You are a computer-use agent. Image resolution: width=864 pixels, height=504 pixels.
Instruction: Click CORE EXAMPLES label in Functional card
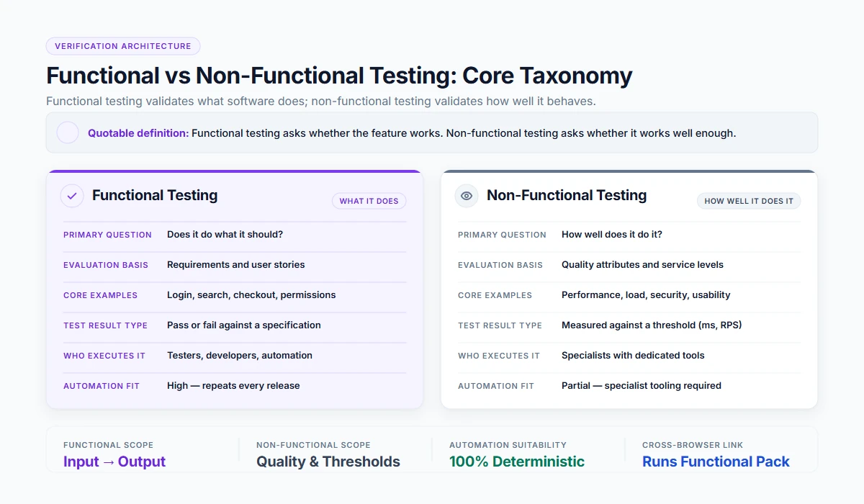pyautogui.click(x=100, y=295)
